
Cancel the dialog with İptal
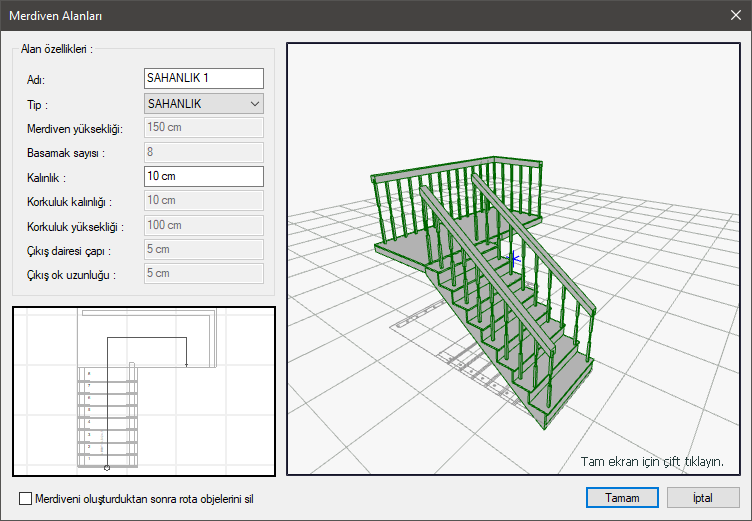coord(702,497)
